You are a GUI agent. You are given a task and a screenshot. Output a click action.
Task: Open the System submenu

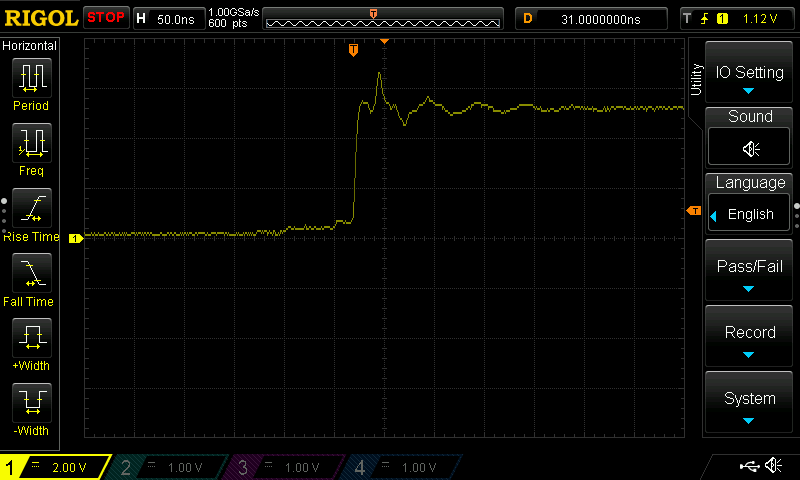[x=749, y=403]
